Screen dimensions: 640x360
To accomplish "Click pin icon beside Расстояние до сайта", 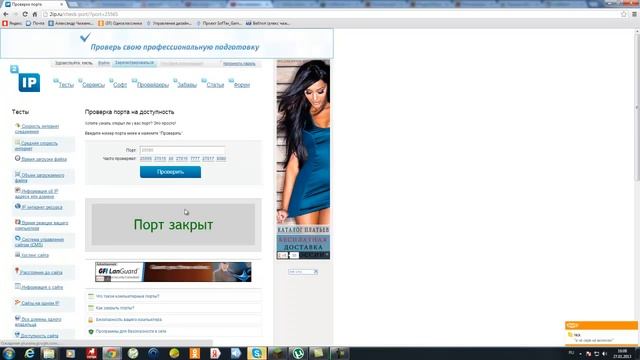I will [17, 271].
